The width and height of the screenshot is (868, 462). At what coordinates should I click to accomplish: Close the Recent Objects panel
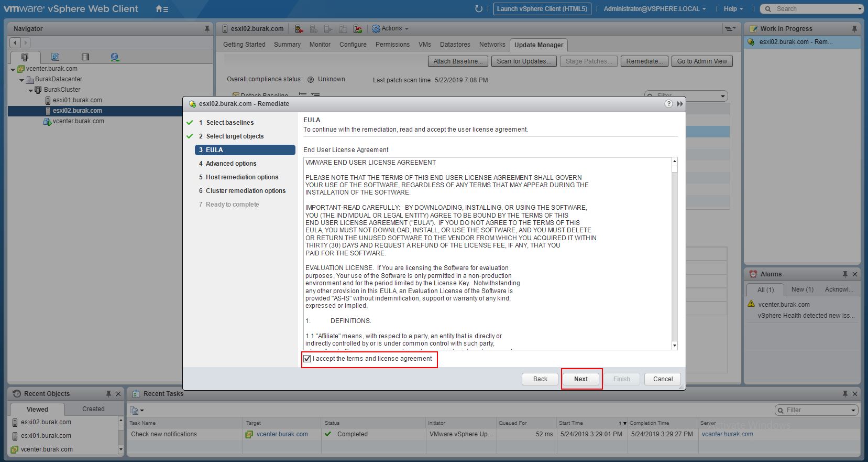coord(118,394)
